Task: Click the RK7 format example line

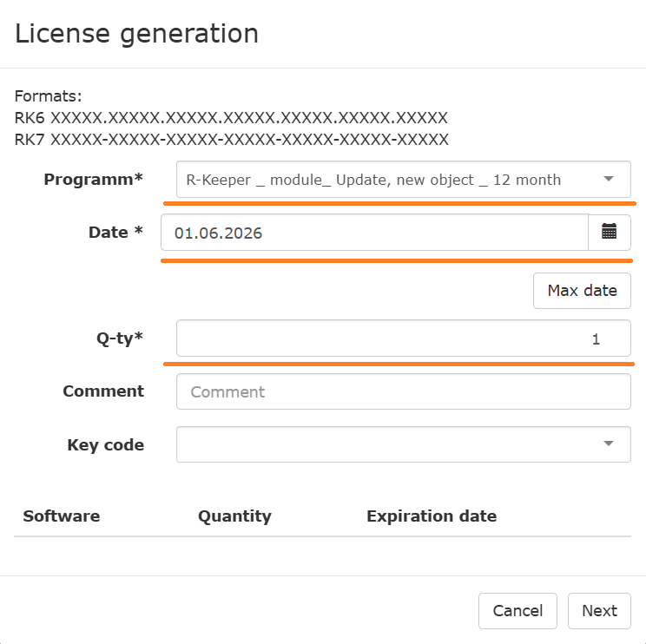Action: (232, 139)
